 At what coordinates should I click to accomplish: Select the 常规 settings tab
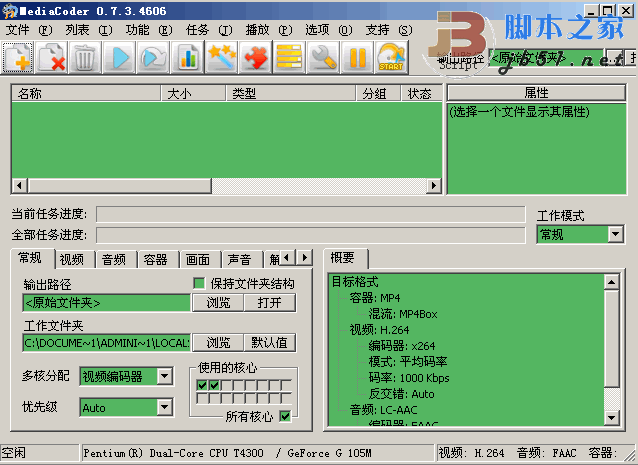pos(31,258)
